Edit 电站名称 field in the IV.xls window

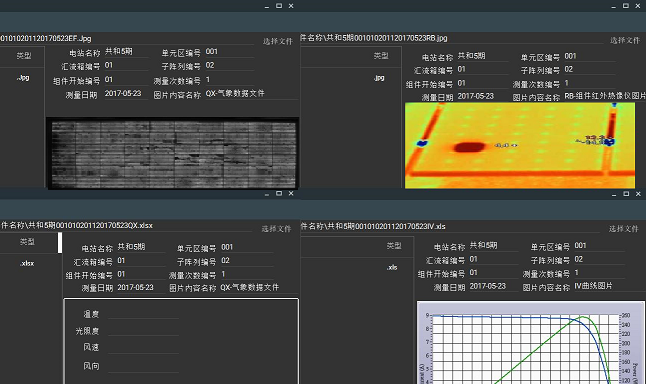click(x=493, y=246)
